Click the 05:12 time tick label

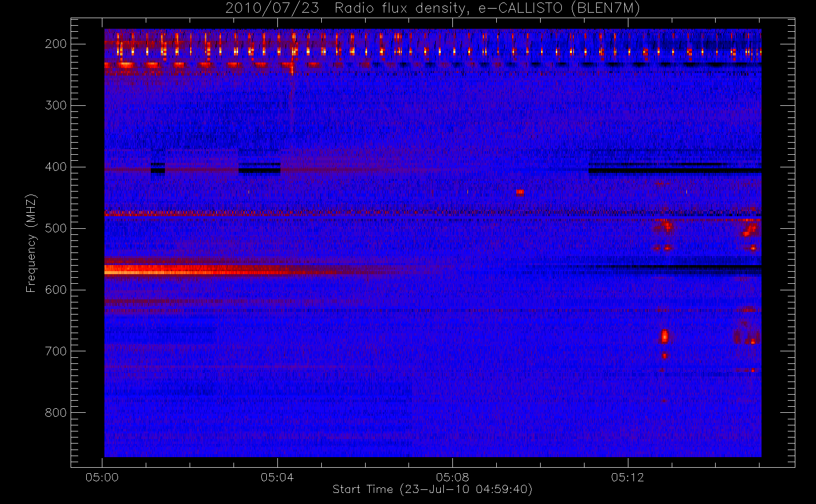click(x=627, y=477)
